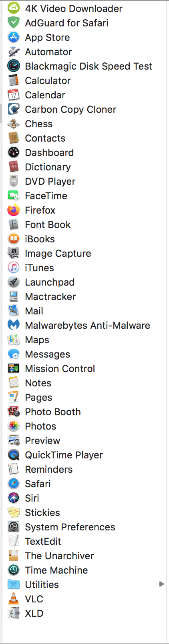This screenshot has height=644, width=169.
Task: Select the System Preferences entry
Action: (84, 527)
